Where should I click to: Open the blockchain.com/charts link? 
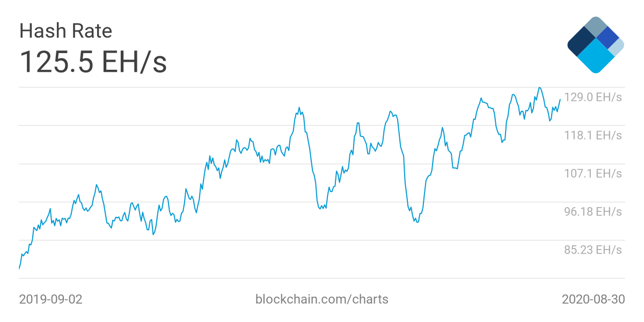pos(322,299)
